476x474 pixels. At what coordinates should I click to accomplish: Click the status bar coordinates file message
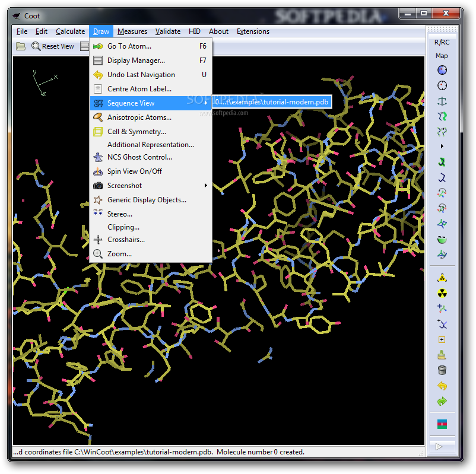tap(158, 452)
